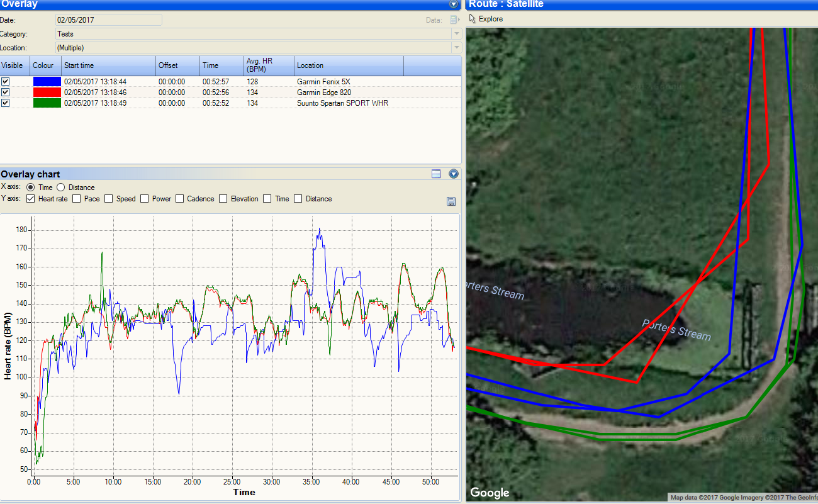818x504 pixels.
Task: Open the Category dropdown
Action: [x=456, y=34]
